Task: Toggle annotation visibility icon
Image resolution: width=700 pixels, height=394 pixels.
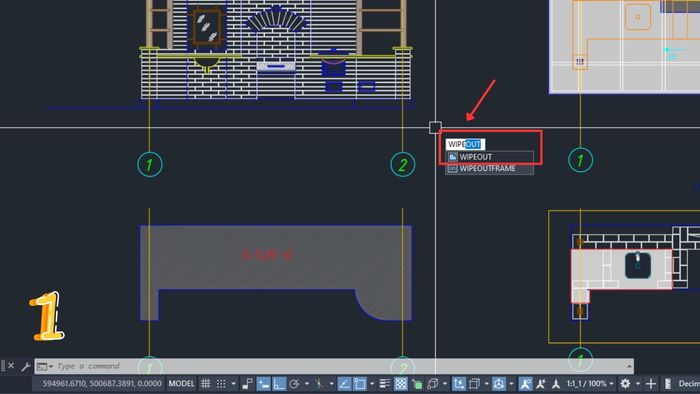Action: (x=525, y=384)
